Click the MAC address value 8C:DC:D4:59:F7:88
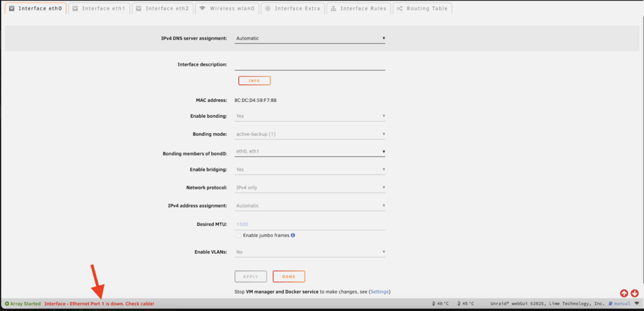The height and width of the screenshot is (311, 644). click(256, 100)
